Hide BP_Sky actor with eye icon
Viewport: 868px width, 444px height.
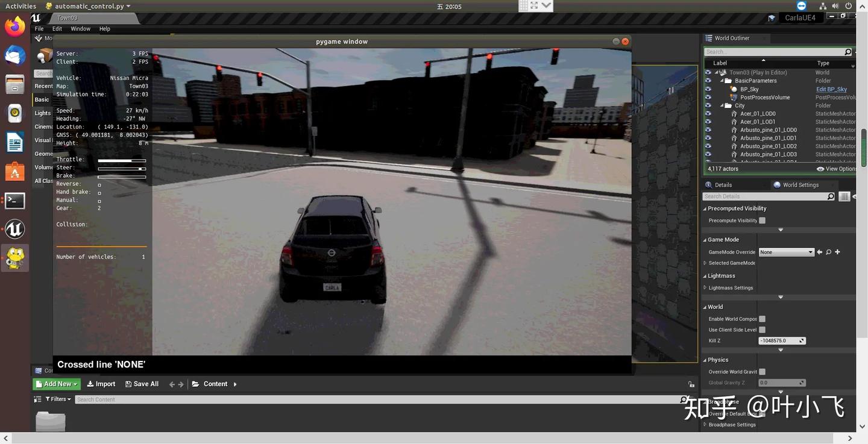coord(708,89)
